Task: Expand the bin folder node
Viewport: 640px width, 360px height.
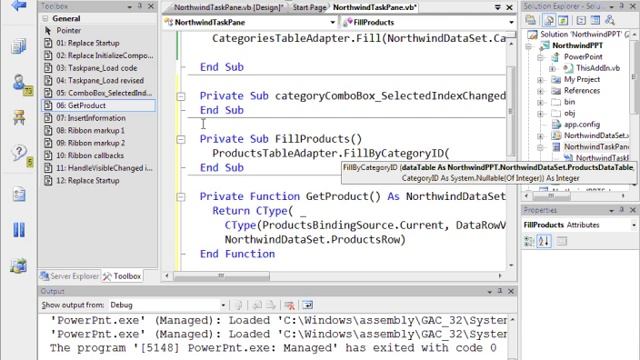Action: click(x=540, y=102)
